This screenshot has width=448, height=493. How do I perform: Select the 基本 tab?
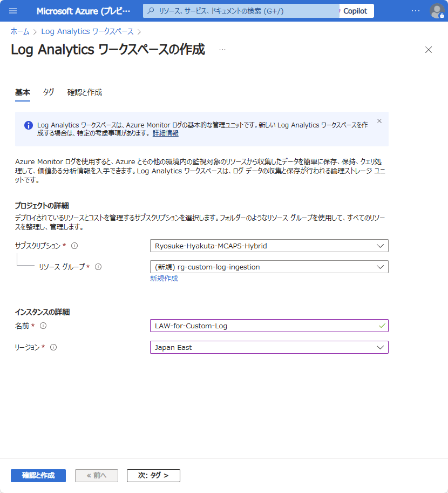tap(23, 92)
